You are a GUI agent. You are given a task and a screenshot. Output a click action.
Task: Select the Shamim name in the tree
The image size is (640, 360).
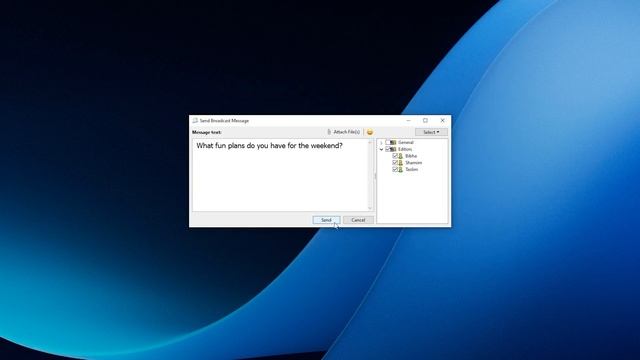413,162
